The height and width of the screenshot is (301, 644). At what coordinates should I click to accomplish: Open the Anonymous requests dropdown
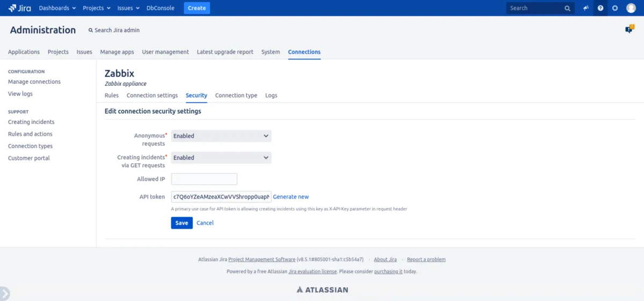click(x=221, y=136)
